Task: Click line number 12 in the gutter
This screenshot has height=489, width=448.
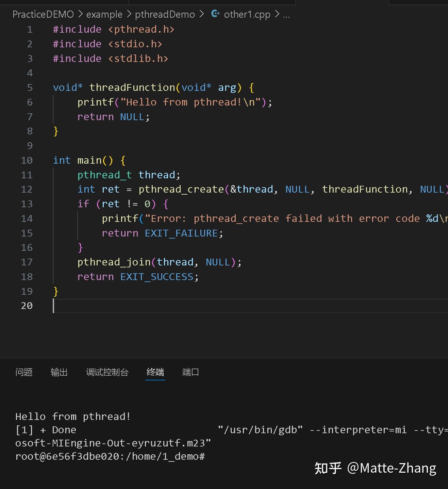Action: 27,189
